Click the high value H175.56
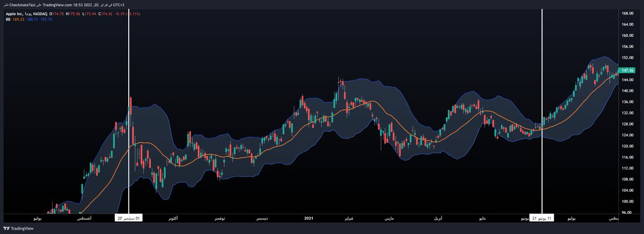644x234 pixels. (73, 14)
